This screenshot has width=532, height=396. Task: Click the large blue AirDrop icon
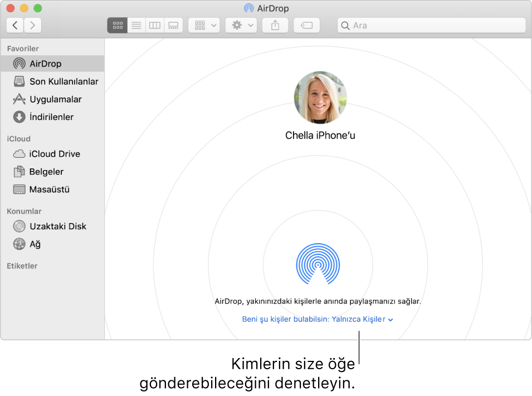[x=318, y=264]
